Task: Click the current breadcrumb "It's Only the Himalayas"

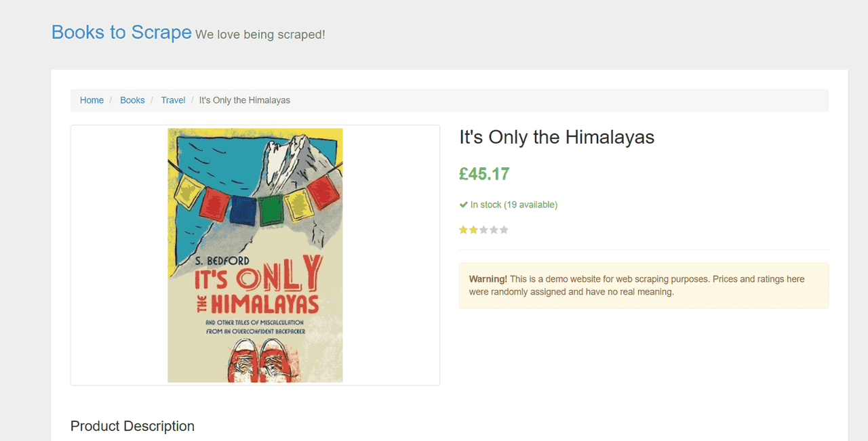Action: [245, 100]
